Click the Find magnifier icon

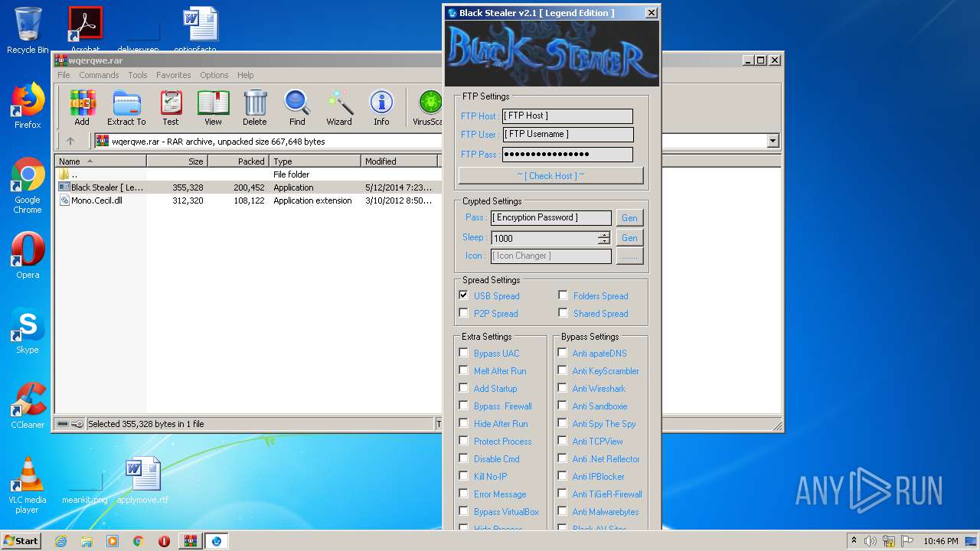click(x=297, y=108)
